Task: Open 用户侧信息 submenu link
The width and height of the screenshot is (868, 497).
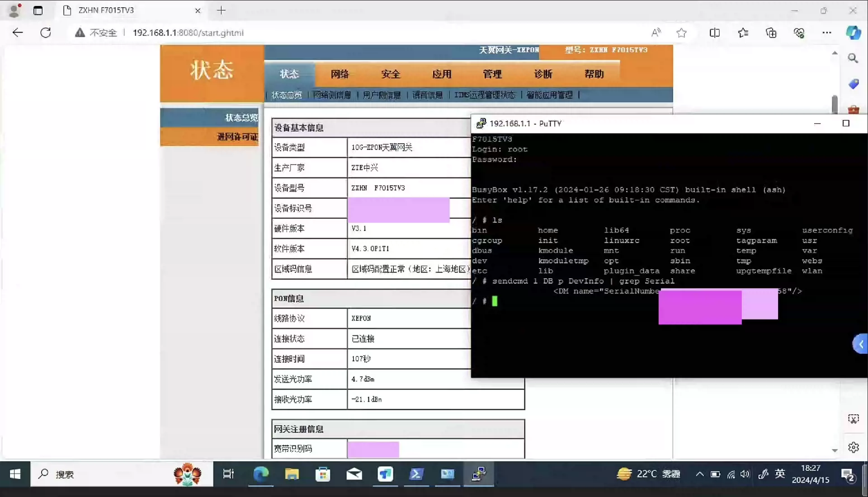Action: 382,95
